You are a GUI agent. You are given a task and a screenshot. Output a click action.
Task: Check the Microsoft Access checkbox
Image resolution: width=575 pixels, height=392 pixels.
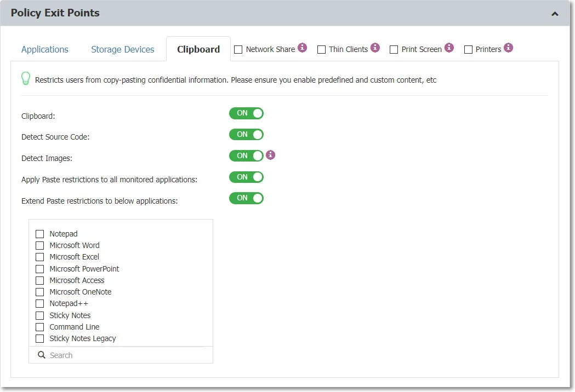[39, 280]
